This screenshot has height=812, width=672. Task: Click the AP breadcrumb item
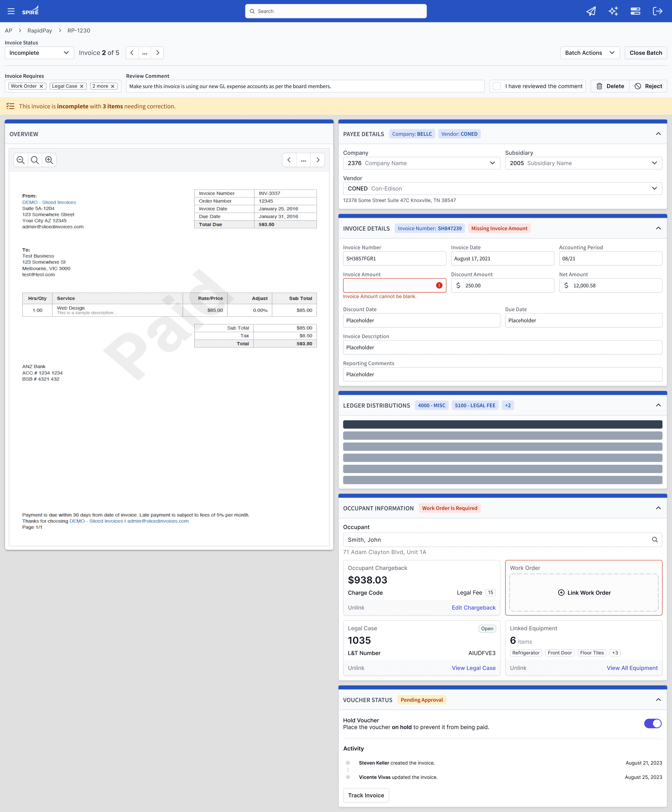coord(9,31)
